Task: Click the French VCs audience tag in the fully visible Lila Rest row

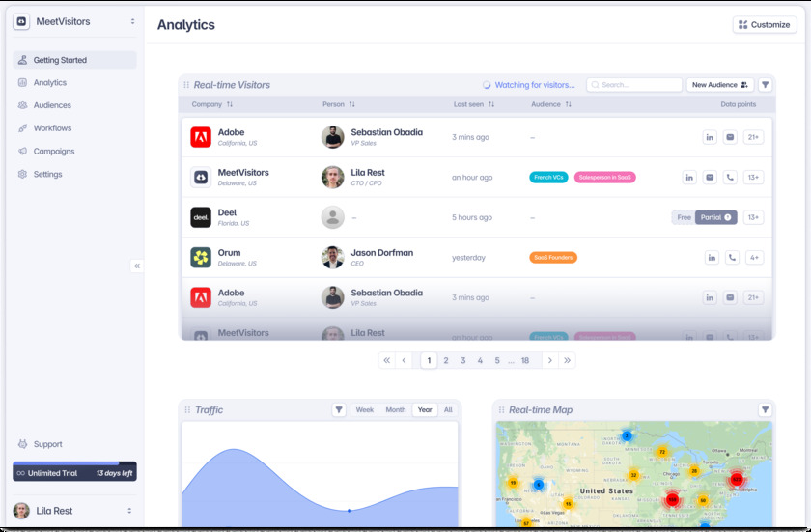Action: pyautogui.click(x=548, y=178)
